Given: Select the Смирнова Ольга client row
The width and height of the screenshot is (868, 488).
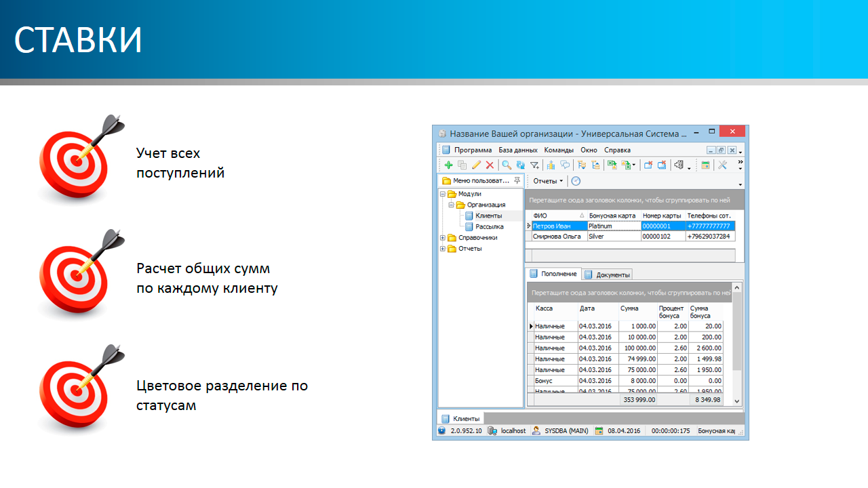Looking at the screenshot, I should click(558, 237).
